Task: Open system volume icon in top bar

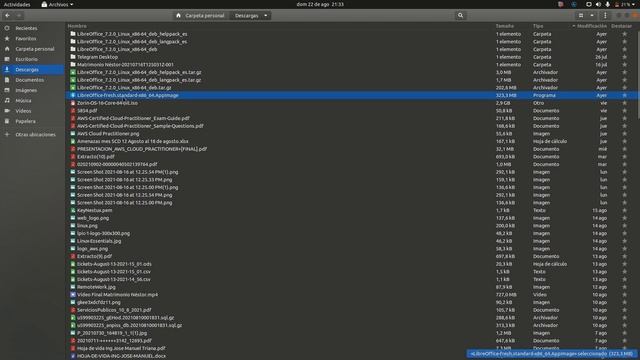Action: (598, 4)
